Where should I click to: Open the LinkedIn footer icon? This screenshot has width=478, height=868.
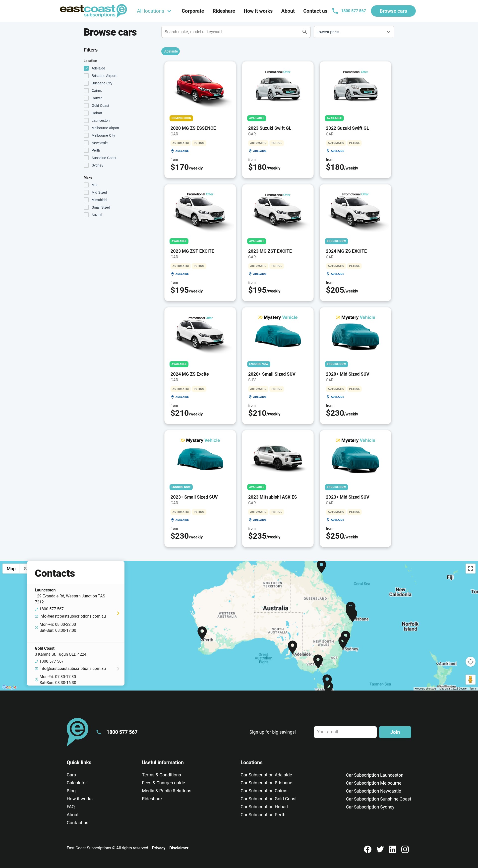392,849
